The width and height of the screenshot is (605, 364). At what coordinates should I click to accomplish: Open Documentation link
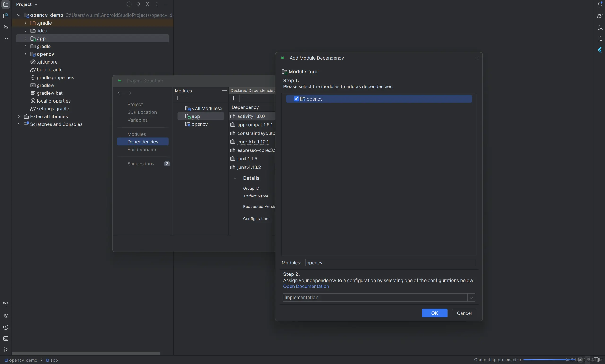click(306, 287)
